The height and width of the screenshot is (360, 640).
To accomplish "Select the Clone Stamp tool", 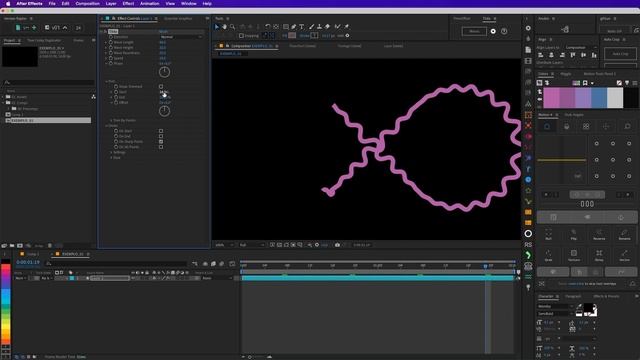I will pos(319,27).
